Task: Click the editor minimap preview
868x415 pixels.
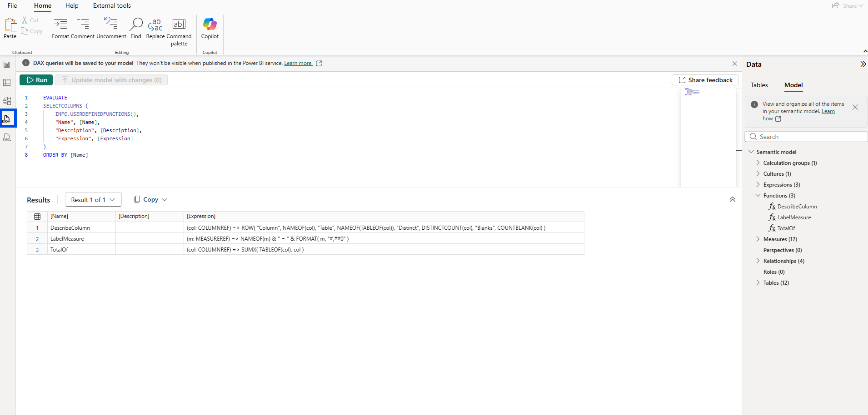Action: pos(708,137)
